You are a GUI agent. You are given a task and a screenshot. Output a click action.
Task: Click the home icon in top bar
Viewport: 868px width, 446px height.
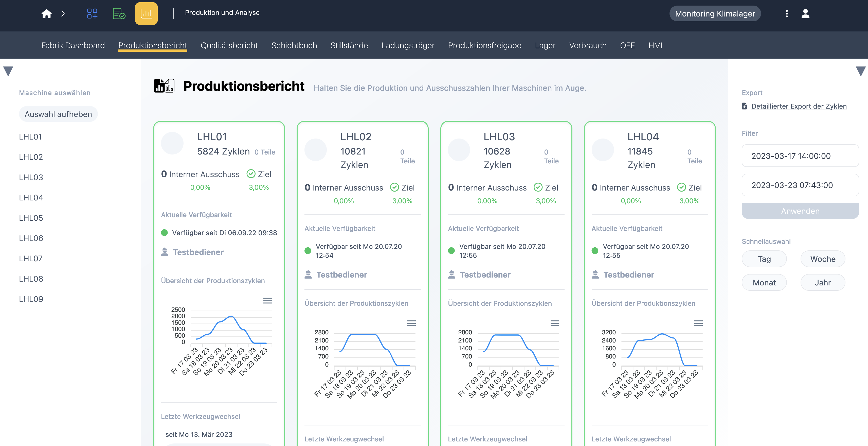[x=46, y=13]
